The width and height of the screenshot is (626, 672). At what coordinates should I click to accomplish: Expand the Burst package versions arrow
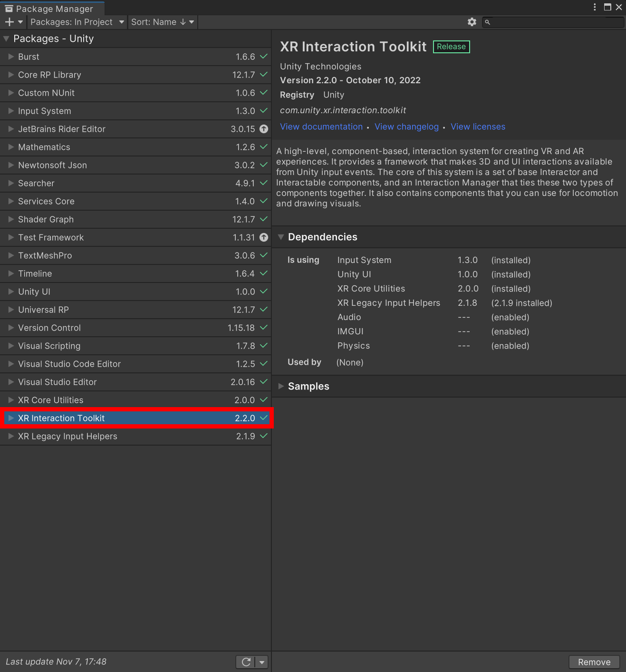coord(11,57)
